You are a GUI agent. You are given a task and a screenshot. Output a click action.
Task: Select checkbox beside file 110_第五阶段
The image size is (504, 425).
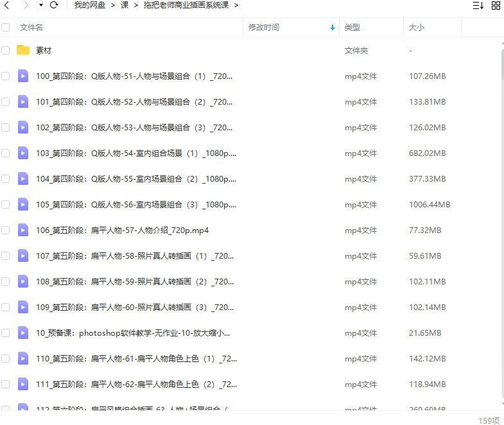(x=6, y=358)
